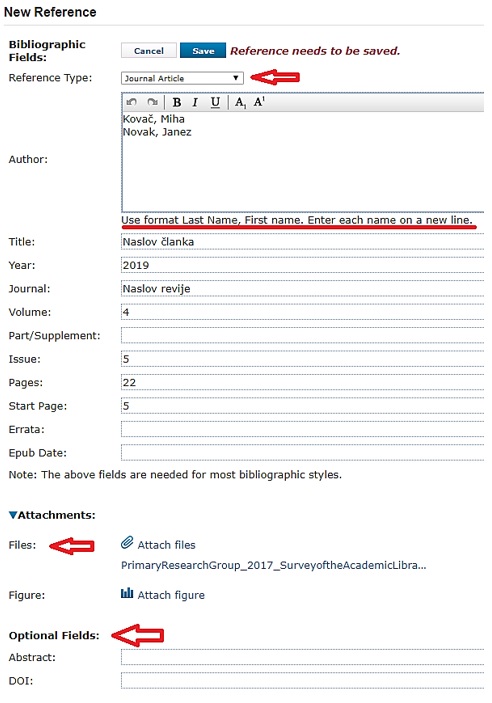Apply superscript formatting in author editor
The image size is (492, 703).
coord(259,102)
